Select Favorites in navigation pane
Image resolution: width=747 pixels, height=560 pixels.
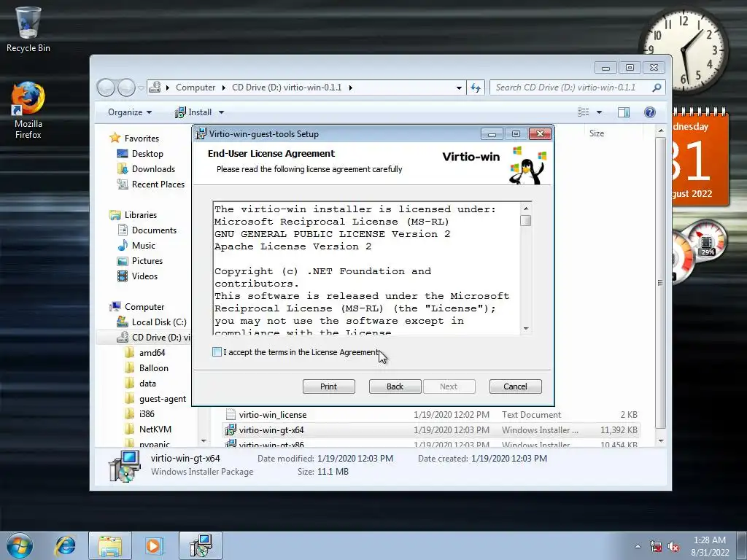click(x=142, y=138)
